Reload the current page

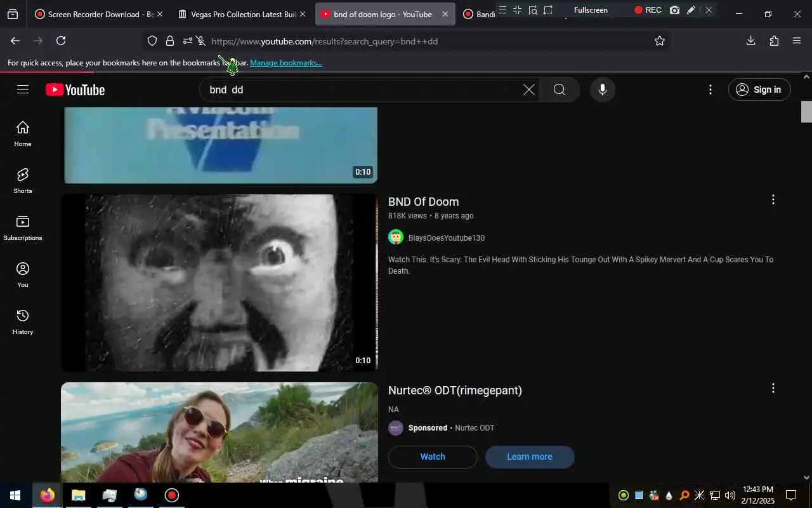[x=61, y=41]
